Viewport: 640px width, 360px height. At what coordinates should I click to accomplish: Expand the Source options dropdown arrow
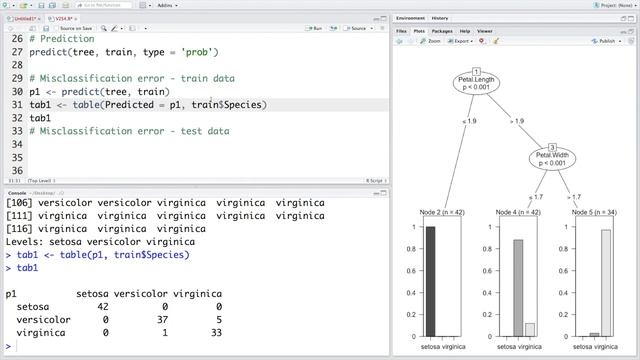[x=372, y=29]
